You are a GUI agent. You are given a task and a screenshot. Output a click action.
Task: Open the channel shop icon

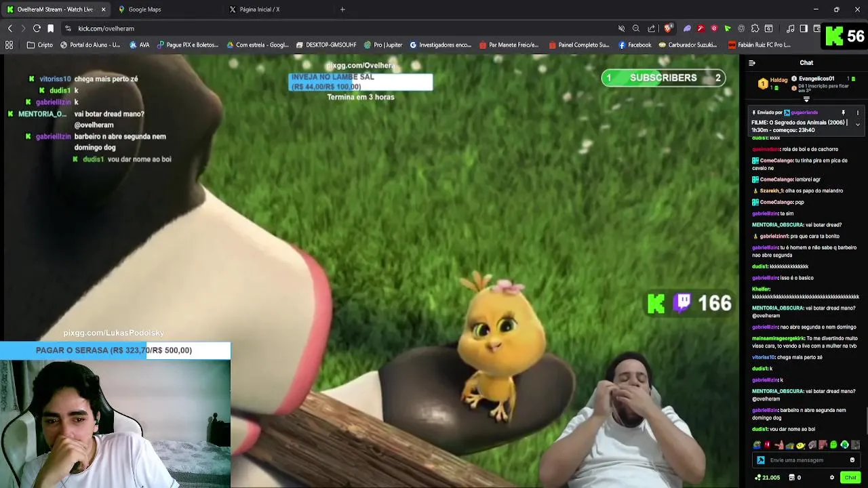click(791, 478)
